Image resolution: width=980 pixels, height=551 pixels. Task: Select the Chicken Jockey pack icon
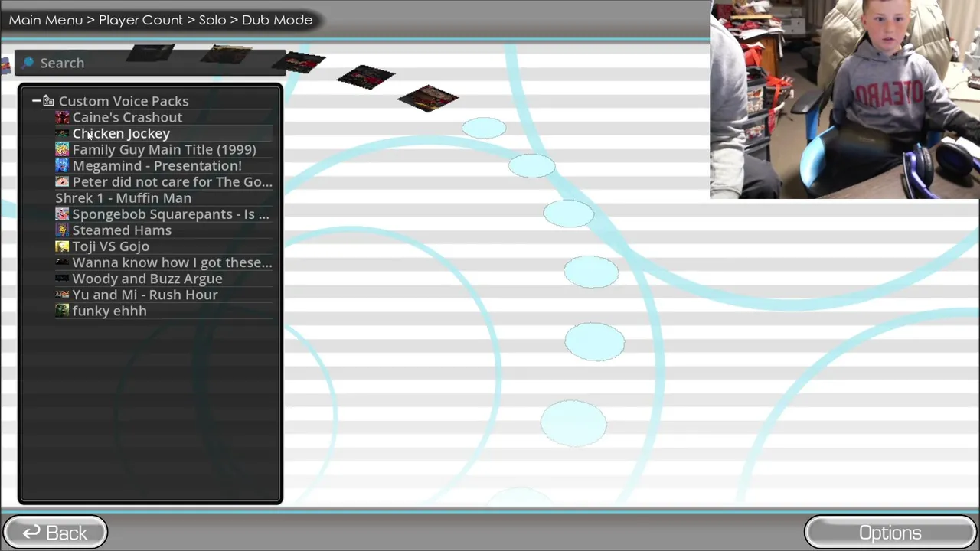coord(62,134)
